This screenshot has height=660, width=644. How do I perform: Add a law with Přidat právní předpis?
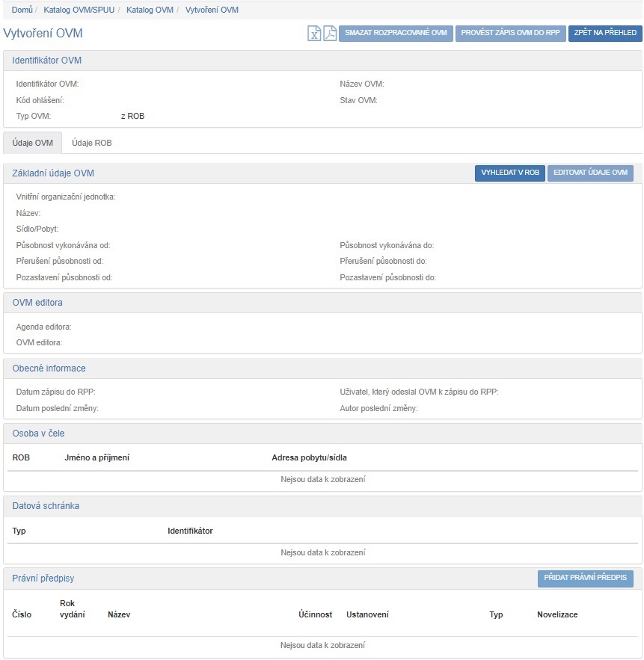click(585, 579)
